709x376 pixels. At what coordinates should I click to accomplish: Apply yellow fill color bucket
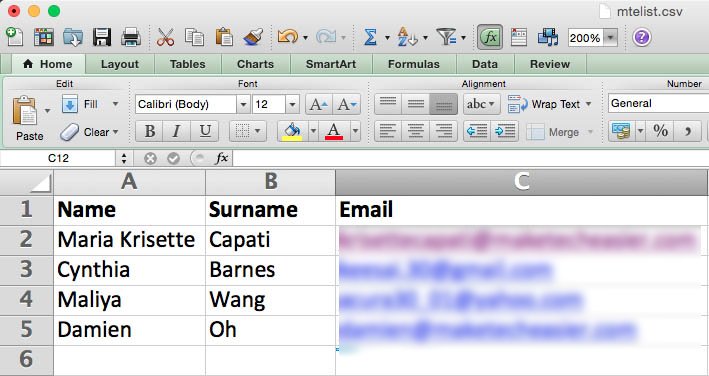[293, 132]
